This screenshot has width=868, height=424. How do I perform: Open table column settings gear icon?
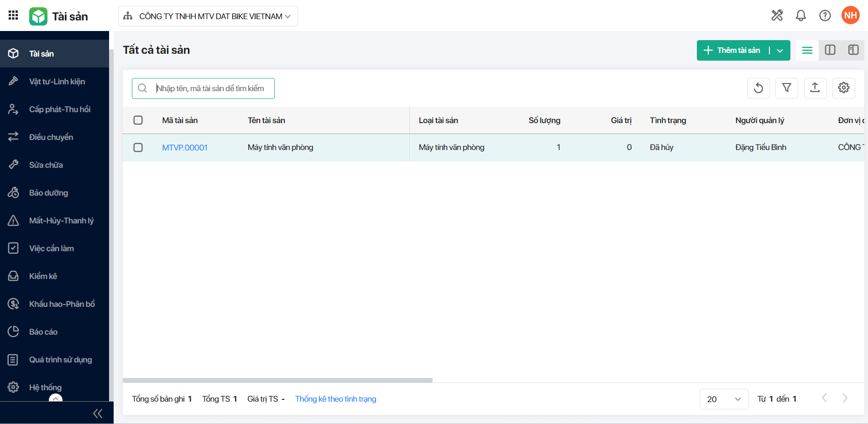pos(843,88)
